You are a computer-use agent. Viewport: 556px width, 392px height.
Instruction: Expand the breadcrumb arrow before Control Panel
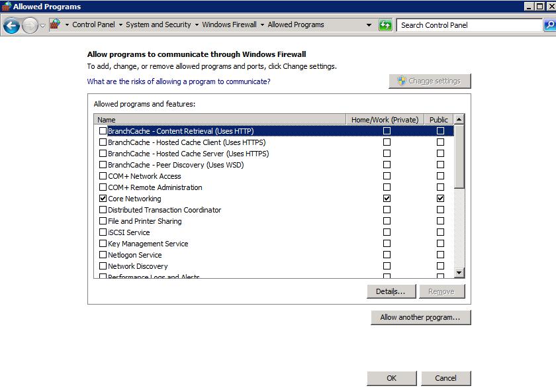point(67,25)
